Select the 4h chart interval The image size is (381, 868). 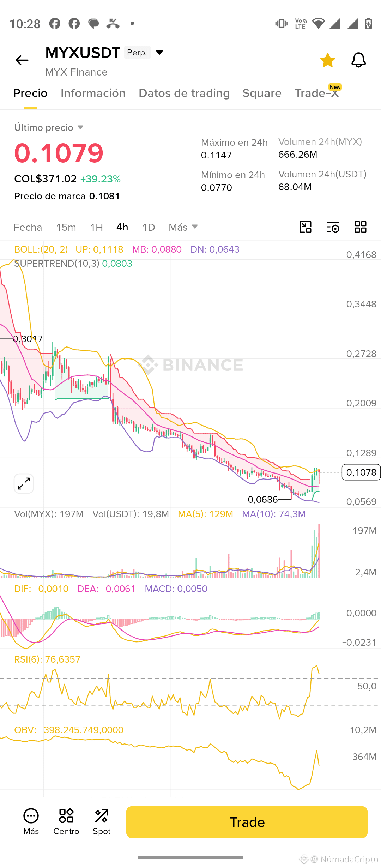pos(122,227)
